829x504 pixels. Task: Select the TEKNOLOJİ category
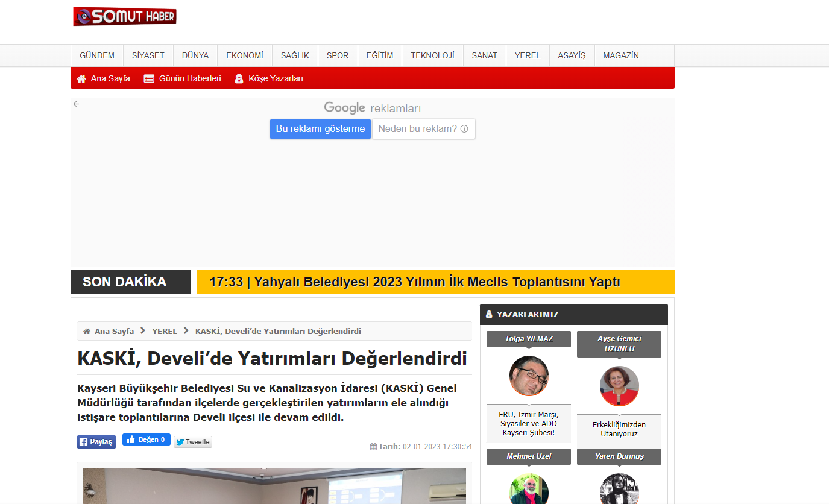[x=433, y=55]
